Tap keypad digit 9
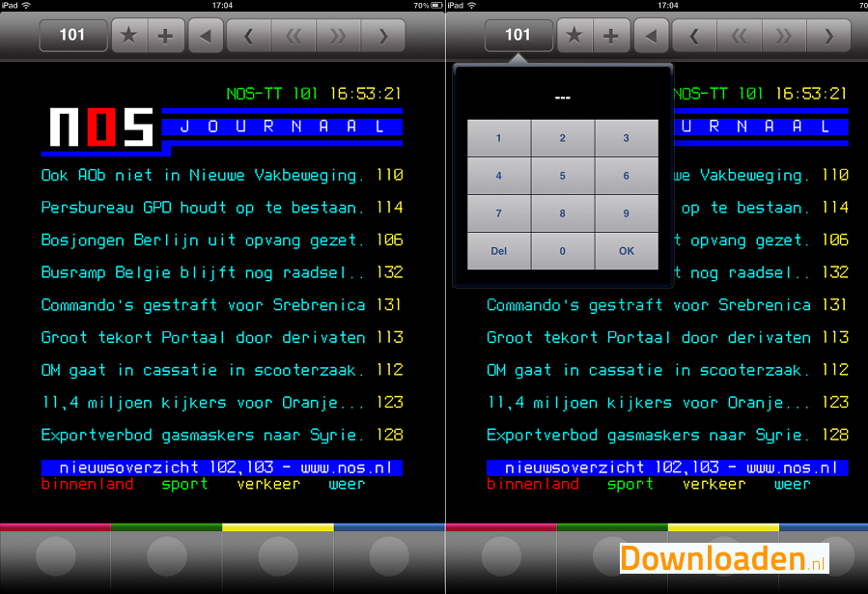Screen dimensions: 868x594 click(626, 213)
